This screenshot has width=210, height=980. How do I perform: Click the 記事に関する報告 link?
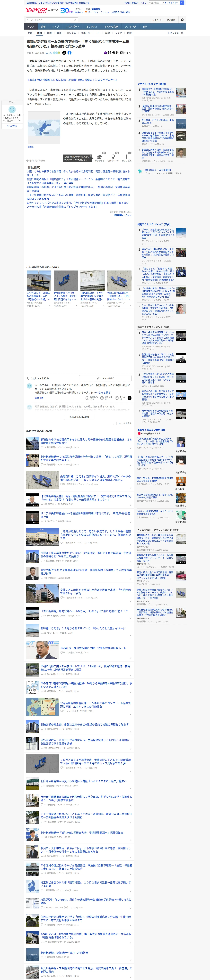[x=35, y=161]
